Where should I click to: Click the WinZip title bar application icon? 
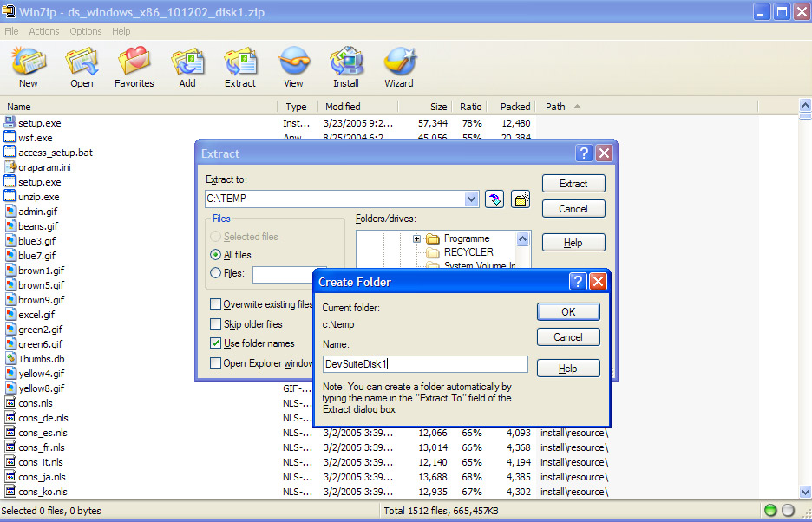9,10
